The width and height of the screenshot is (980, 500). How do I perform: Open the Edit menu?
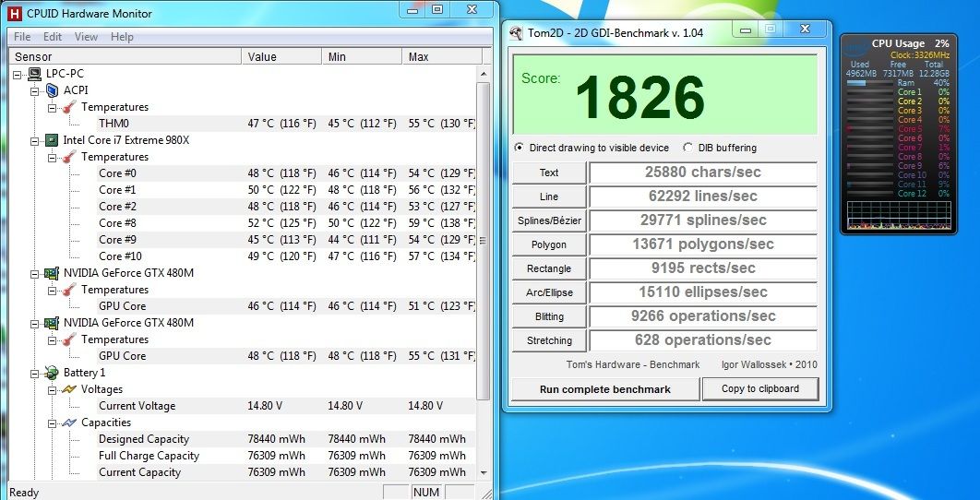53,37
